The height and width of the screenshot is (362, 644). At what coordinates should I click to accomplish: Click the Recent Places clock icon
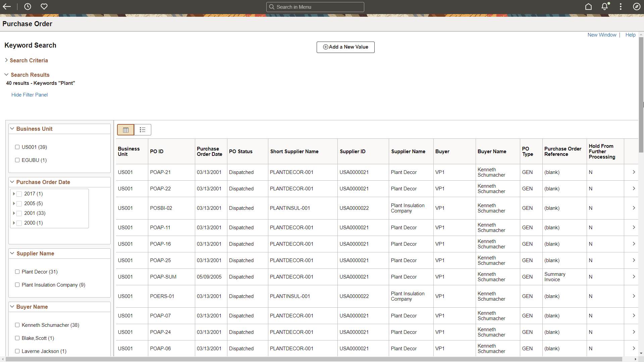tap(27, 6)
